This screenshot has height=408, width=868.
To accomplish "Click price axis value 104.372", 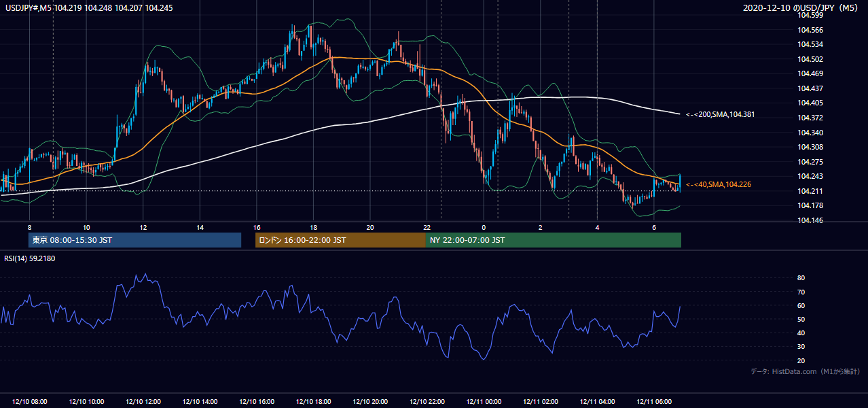I will [812, 118].
